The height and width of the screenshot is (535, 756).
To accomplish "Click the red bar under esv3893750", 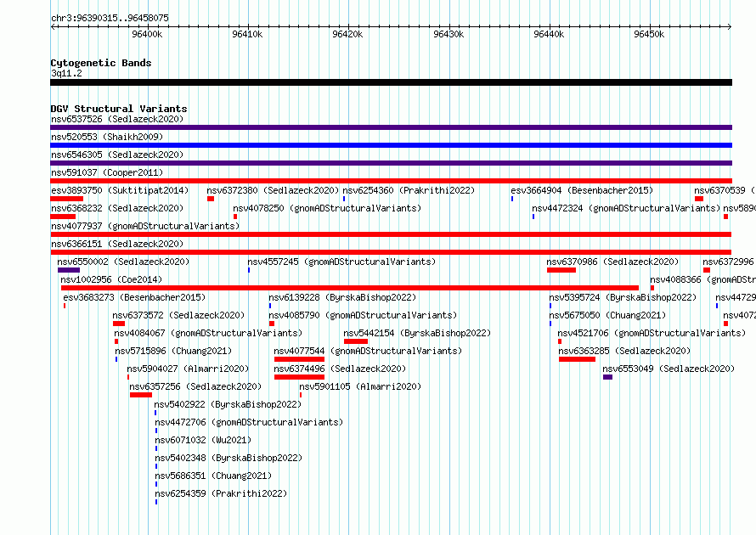I will click(67, 199).
